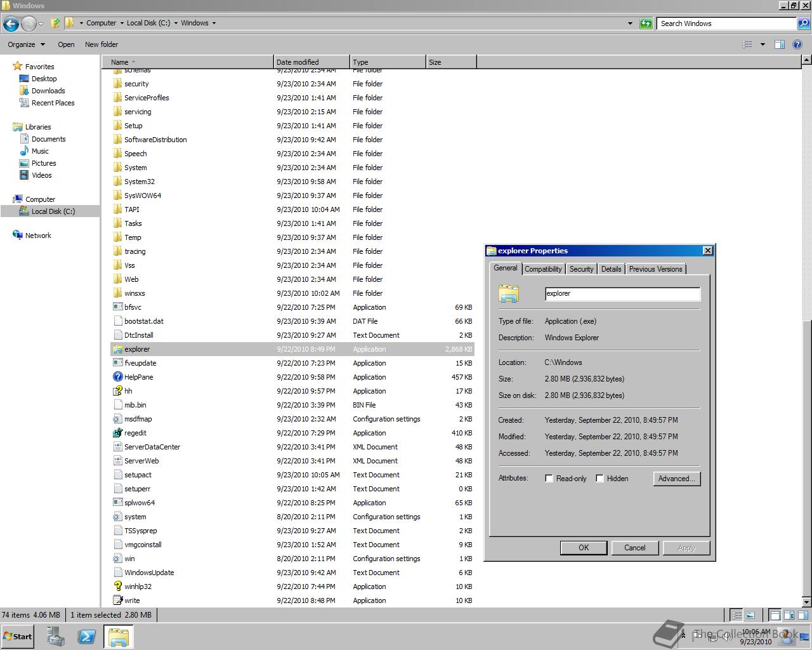The image size is (812, 650).
Task: Click scrollbar up arrow in file list
Action: coord(806,60)
